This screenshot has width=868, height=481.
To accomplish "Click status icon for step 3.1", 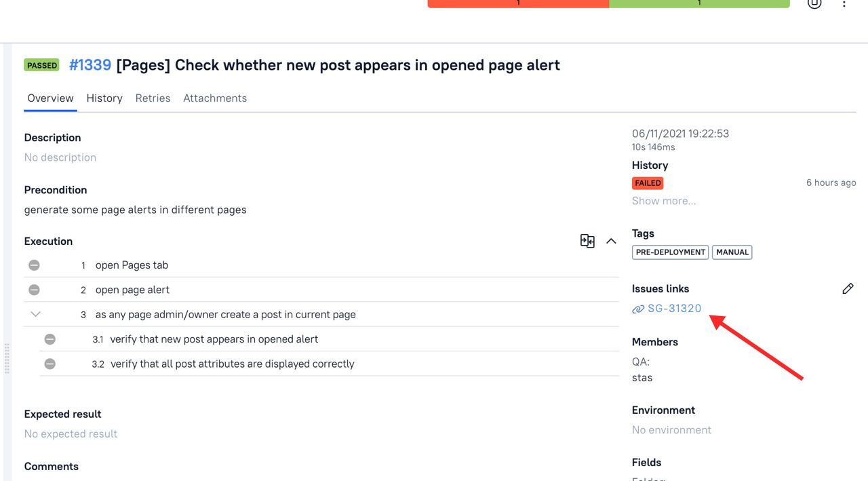I will [50, 339].
